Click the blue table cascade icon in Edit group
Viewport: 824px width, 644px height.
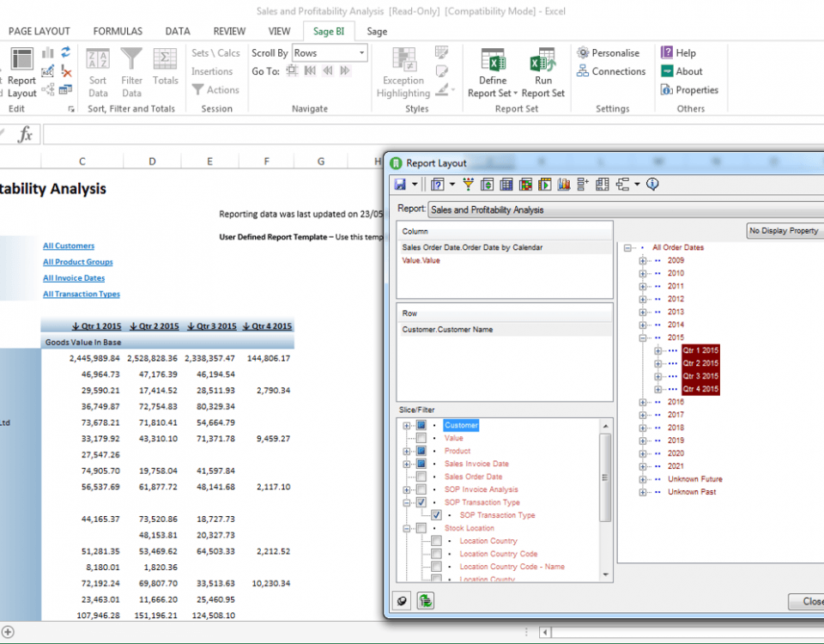pyautogui.click(x=66, y=89)
